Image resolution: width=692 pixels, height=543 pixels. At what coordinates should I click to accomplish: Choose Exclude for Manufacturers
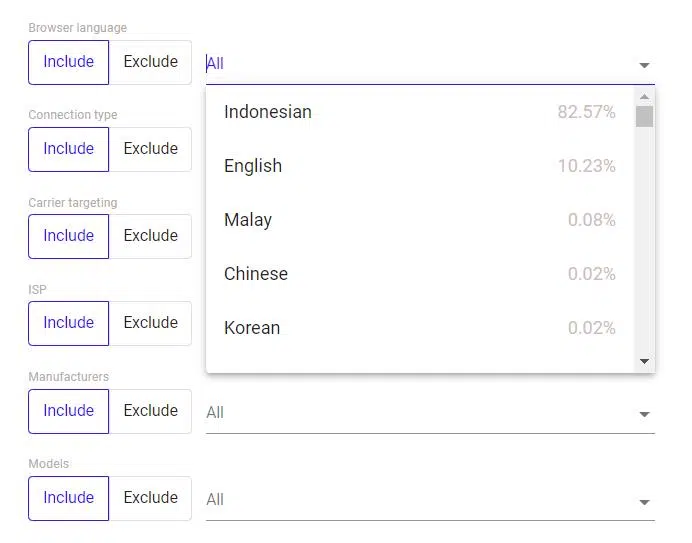[150, 411]
